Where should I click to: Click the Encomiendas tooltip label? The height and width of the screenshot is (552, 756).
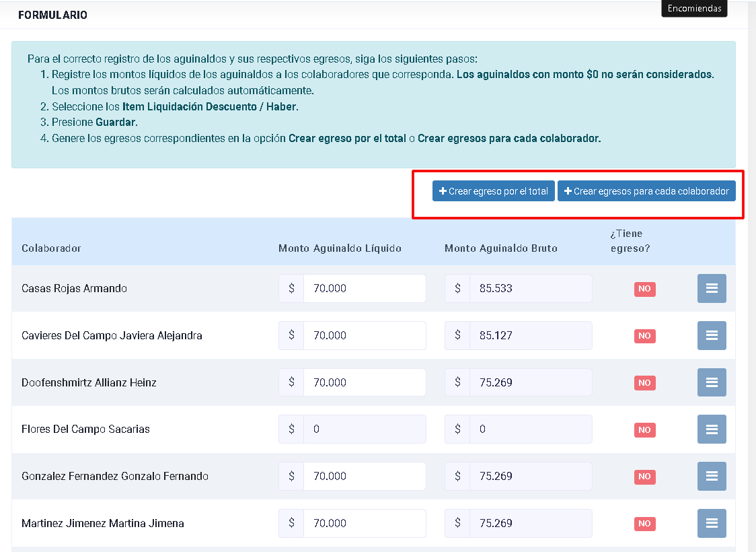pyautogui.click(x=694, y=8)
